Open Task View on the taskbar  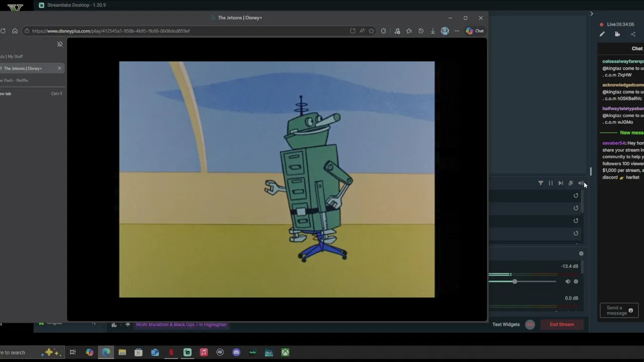[x=73, y=352]
